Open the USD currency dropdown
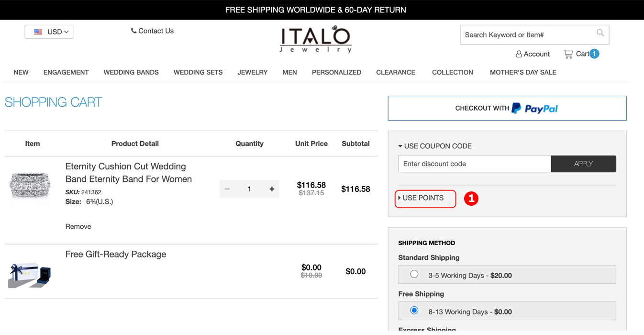The width and height of the screenshot is (644, 335). tap(49, 32)
